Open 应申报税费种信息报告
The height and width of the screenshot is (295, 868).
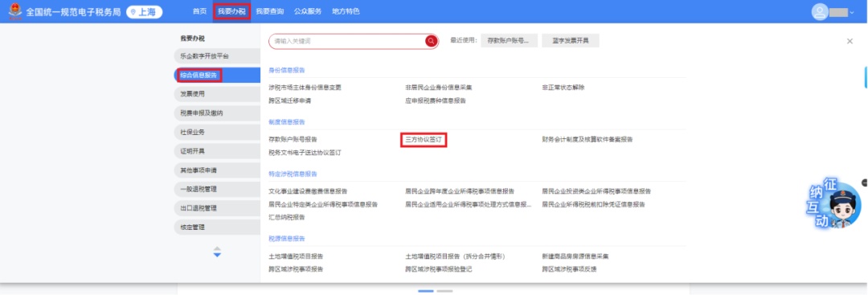[436, 100]
